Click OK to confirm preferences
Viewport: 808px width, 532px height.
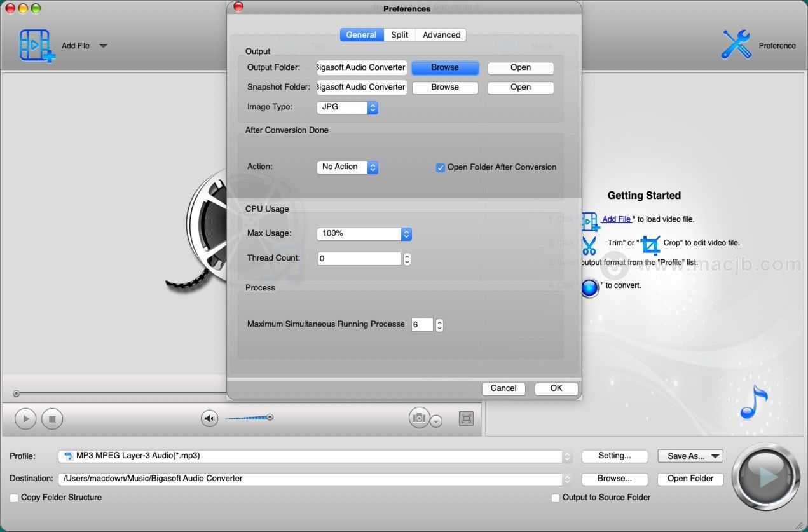click(556, 388)
